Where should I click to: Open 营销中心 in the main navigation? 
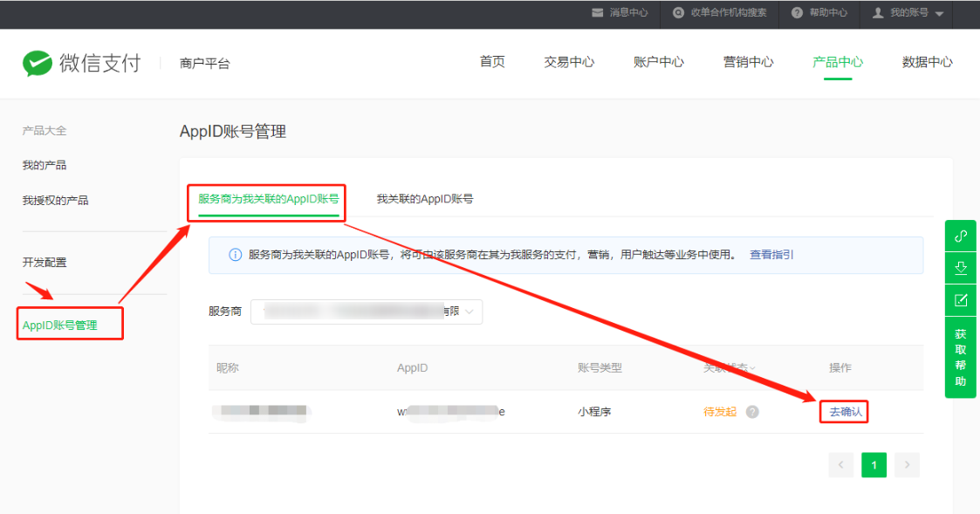(x=748, y=62)
